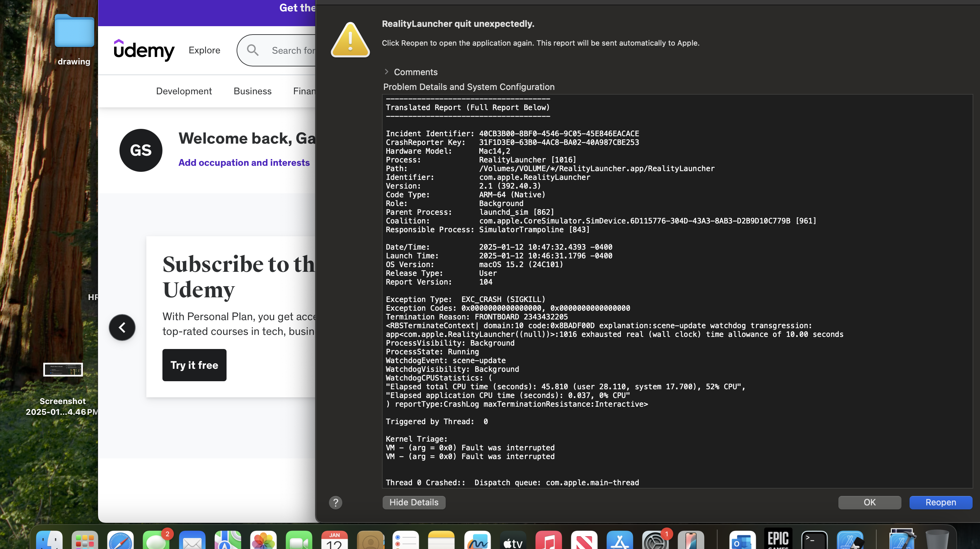Open System Settings with badge 1
Image resolution: width=980 pixels, height=549 pixels.
[655, 540]
